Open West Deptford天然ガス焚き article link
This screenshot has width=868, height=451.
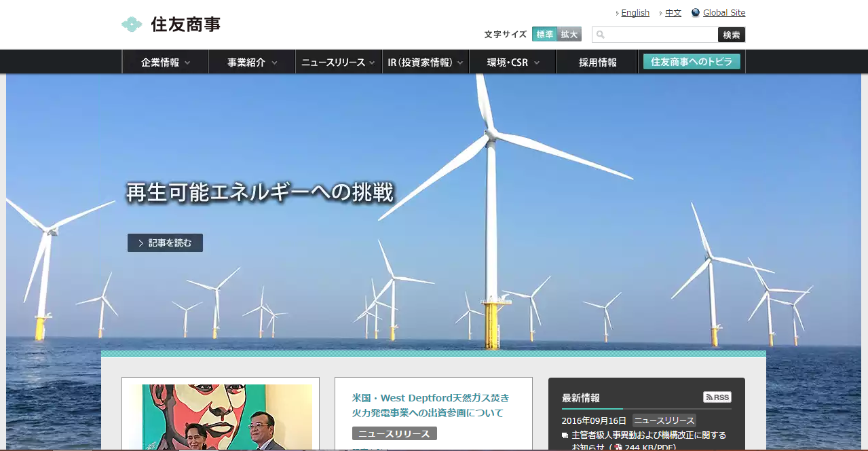pos(430,405)
